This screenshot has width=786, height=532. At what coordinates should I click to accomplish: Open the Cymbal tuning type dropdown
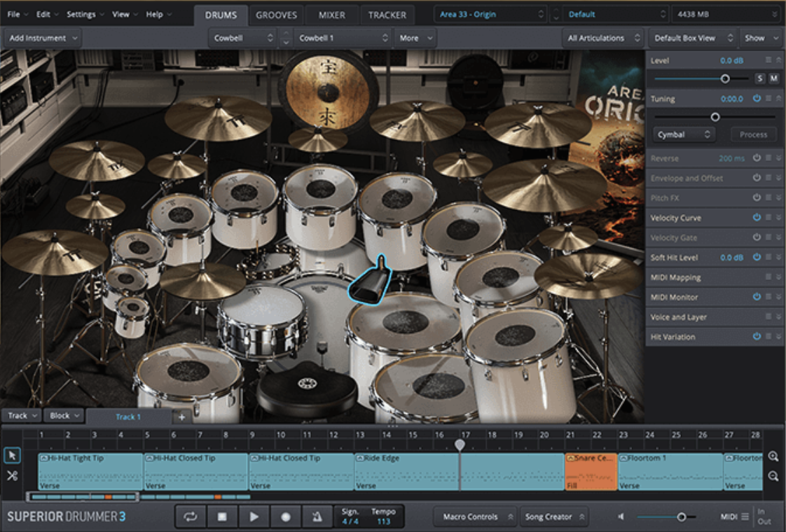(x=684, y=135)
